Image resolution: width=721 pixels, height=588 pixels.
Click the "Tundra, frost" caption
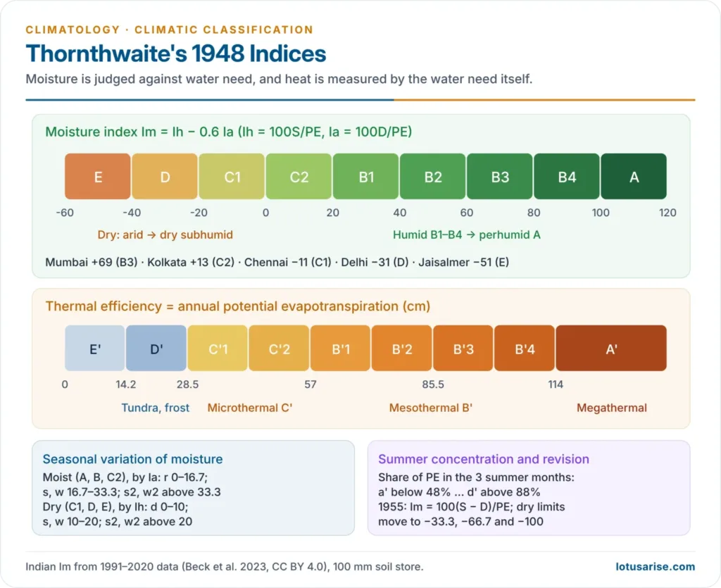pos(156,408)
